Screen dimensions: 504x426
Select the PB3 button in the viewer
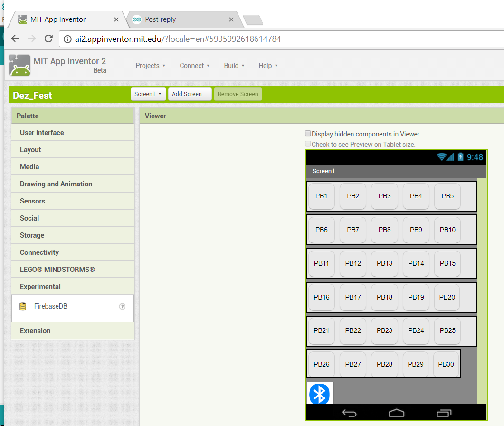coord(384,196)
